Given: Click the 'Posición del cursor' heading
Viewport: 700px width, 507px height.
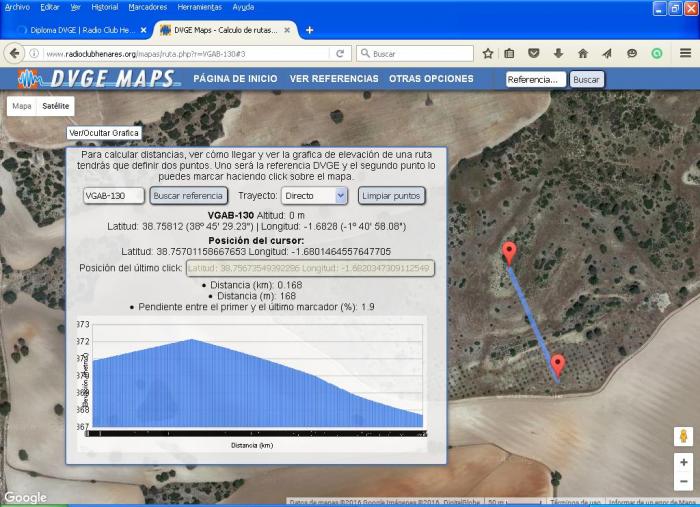Looking at the screenshot, I should (256, 241).
